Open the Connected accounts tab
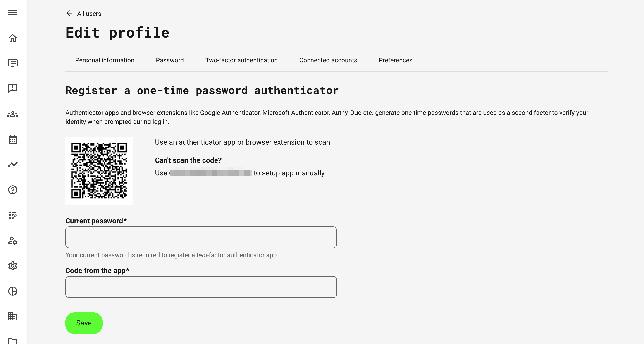The height and width of the screenshot is (344, 644). click(x=328, y=60)
